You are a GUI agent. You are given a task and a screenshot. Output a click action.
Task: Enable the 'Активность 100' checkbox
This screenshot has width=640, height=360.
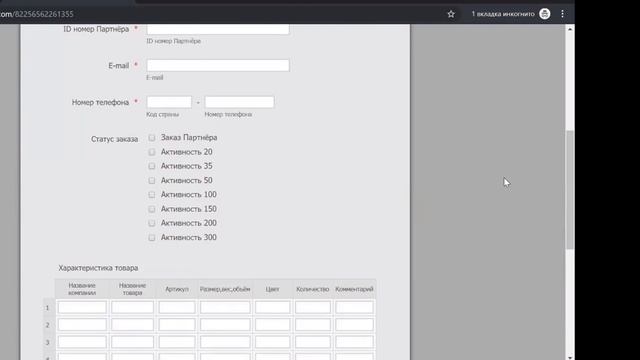tap(152, 195)
